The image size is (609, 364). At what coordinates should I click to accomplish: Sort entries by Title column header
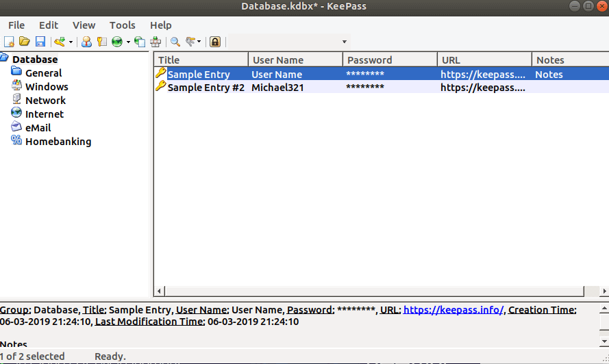coord(201,60)
